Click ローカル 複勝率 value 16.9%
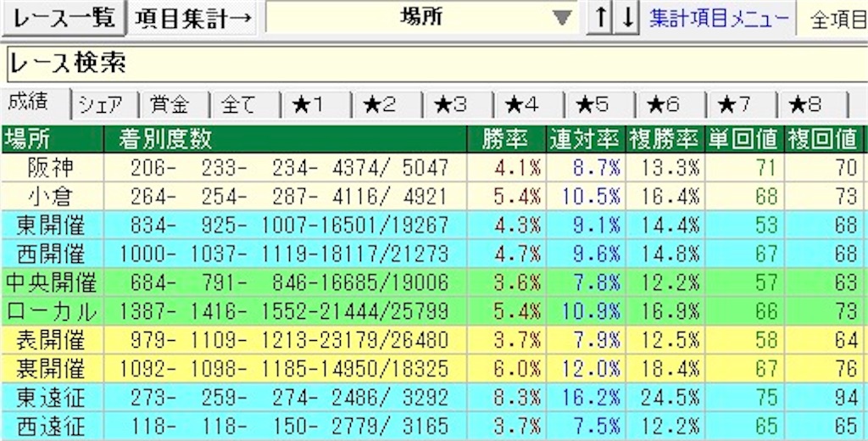The height and width of the screenshot is (441, 868). coord(671,312)
